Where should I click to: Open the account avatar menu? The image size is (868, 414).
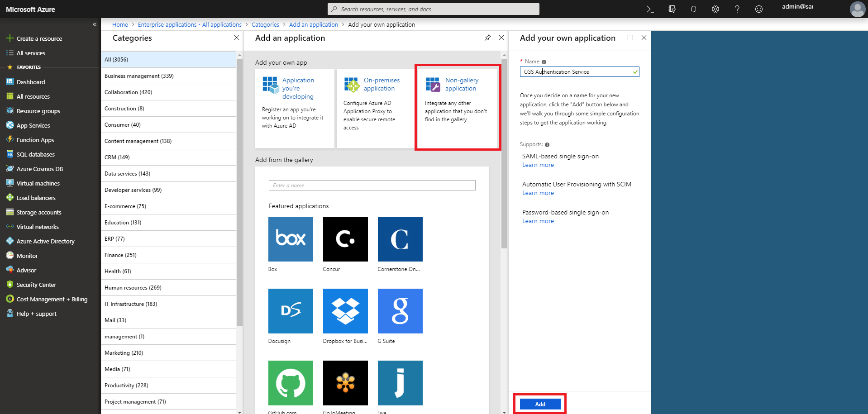(857, 9)
